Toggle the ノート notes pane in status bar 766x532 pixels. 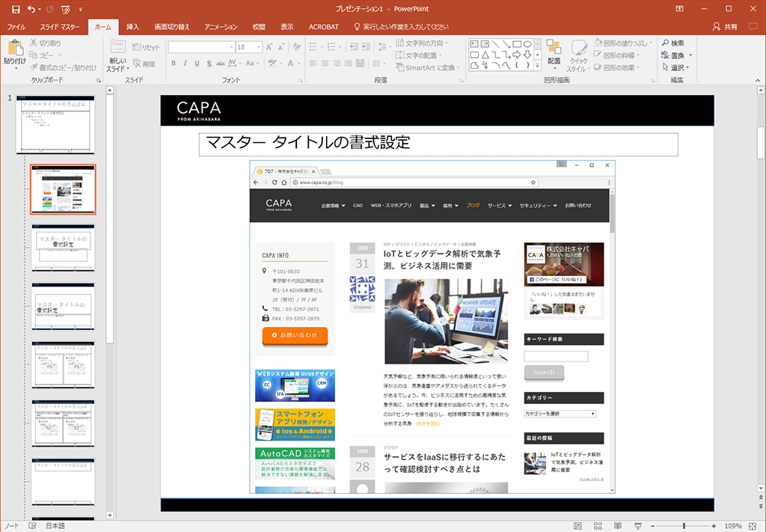pyautogui.click(x=12, y=526)
